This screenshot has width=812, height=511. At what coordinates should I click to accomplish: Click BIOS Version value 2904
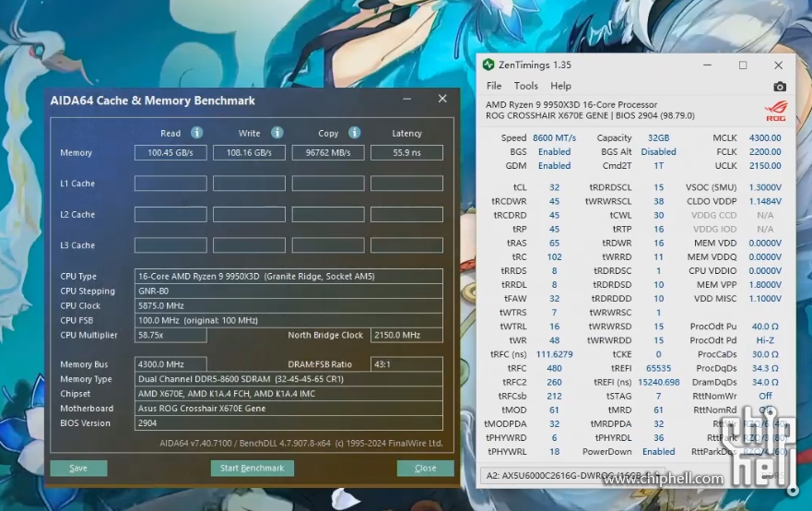click(x=288, y=422)
